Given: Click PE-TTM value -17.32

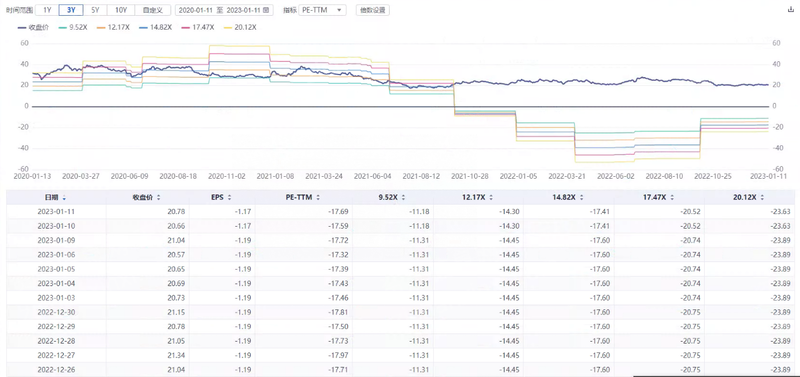Looking at the screenshot, I should (337, 255).
